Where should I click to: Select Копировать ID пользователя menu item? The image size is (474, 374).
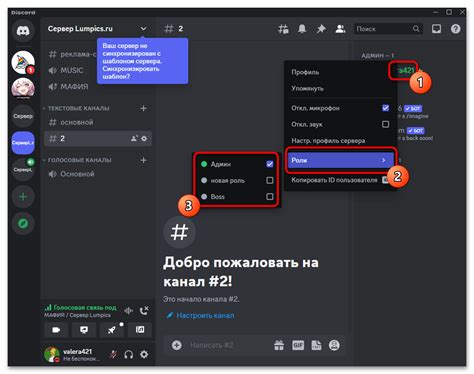[x=341, y=180]
